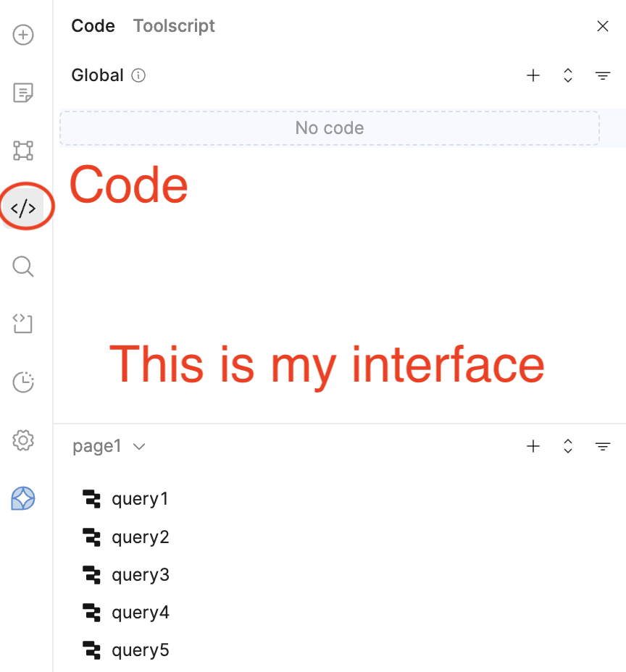Expand or collapse the page1 section

[568, 447]
